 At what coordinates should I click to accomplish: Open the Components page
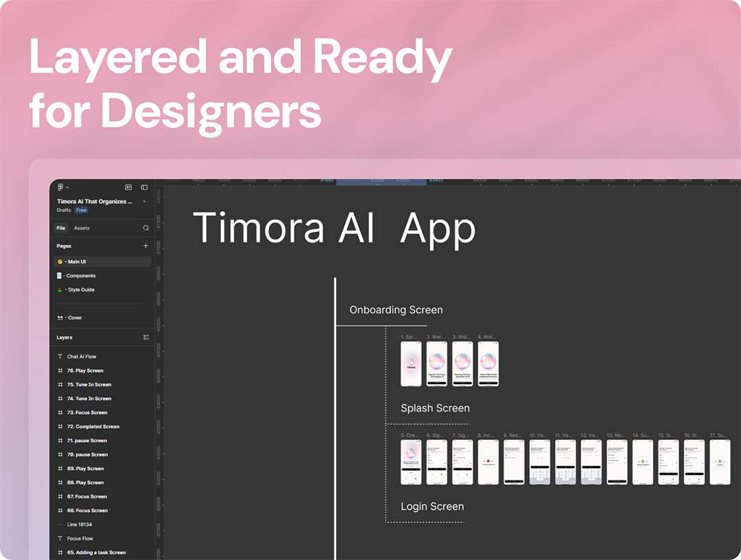81,276
